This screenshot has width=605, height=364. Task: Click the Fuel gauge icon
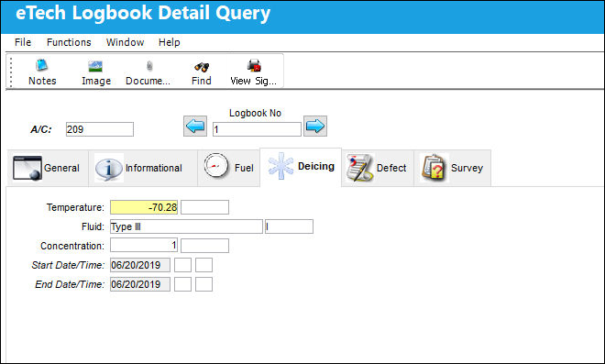[x=216, y=166]
